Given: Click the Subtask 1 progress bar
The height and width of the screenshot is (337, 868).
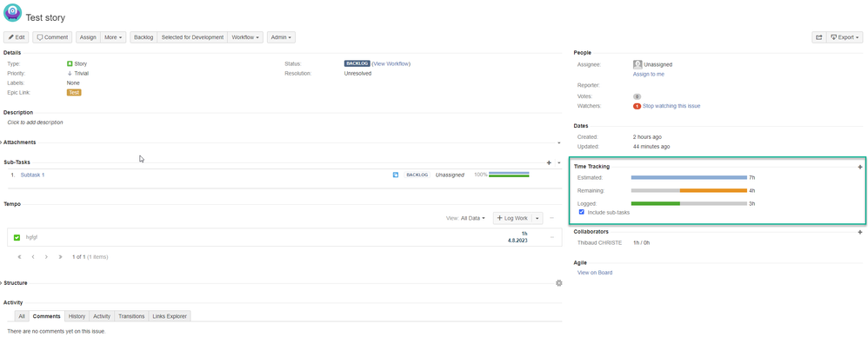Looking at the screenshot, I should [509, 175].
